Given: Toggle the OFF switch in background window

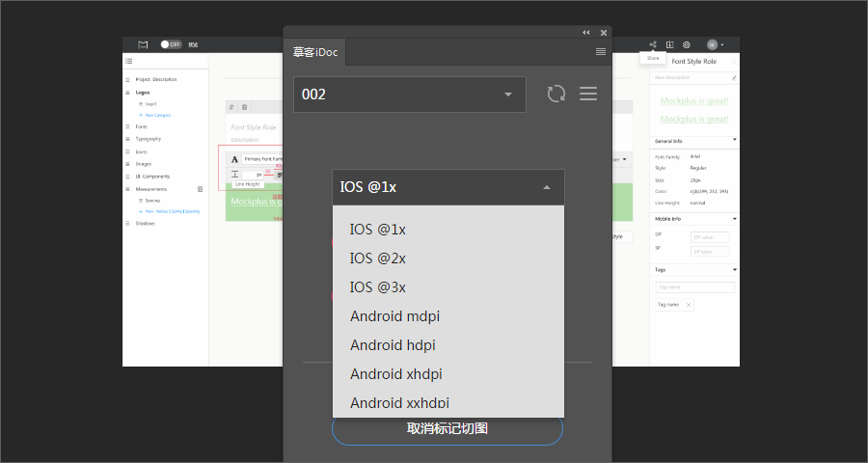Looking at the screenshot, I should 171,44.
